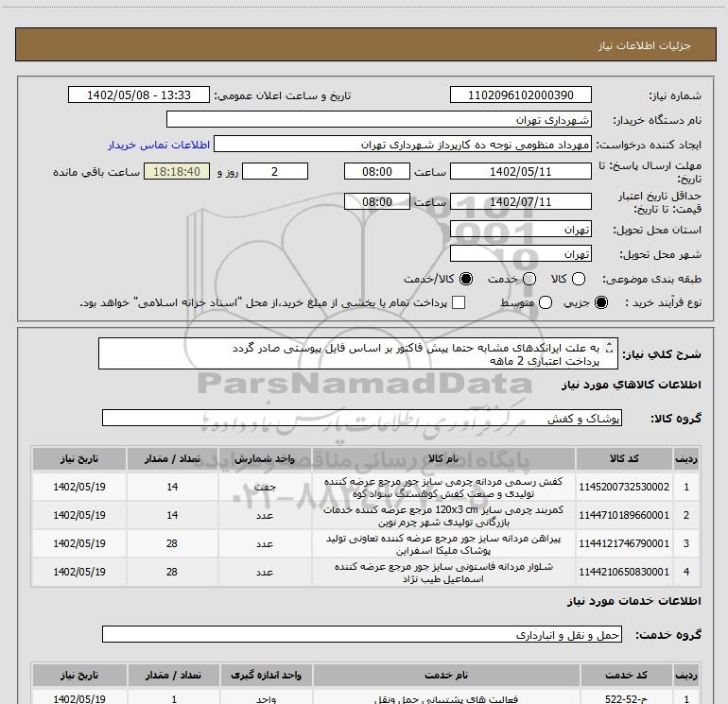Click quantity 14 for the leather belt row

(x=172, y=515)
